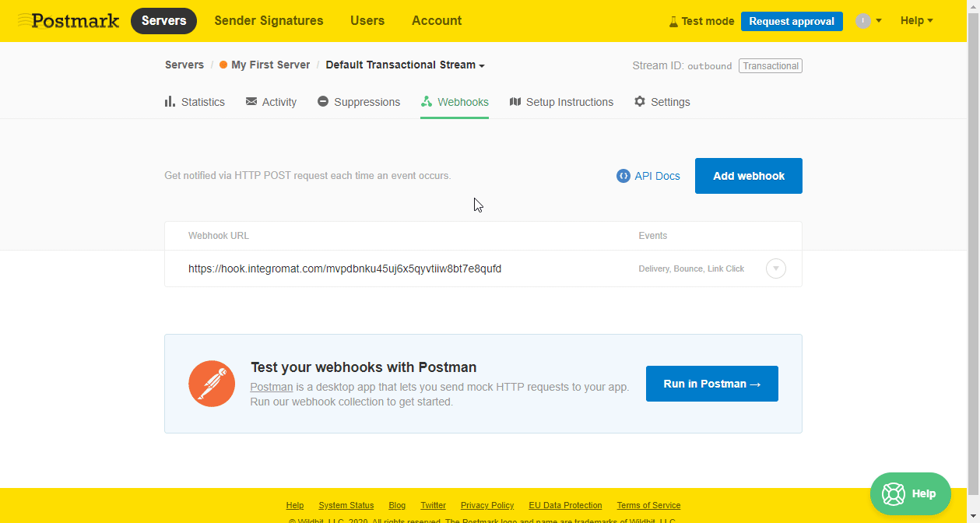Click the Delivery, Bounce, Link Click text
Image resolution: width=980 pixels, height=523 pixels.
click(691, 269)
